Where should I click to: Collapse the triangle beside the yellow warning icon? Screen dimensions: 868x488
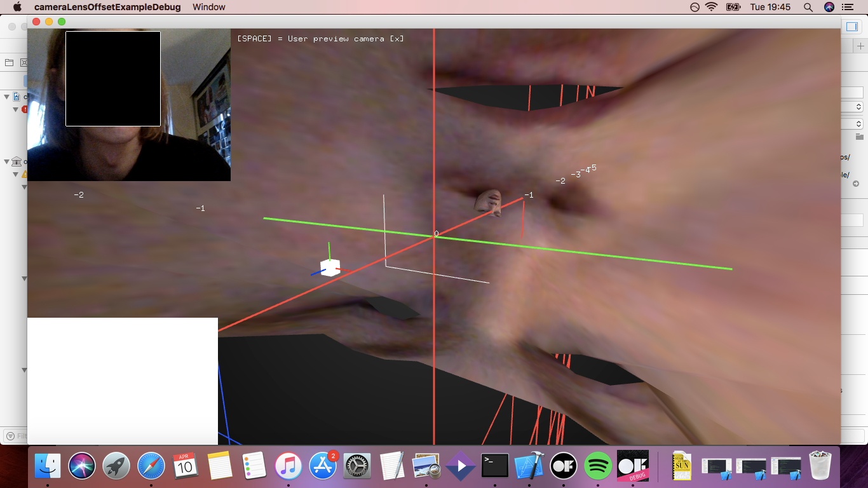coord(17,174)
